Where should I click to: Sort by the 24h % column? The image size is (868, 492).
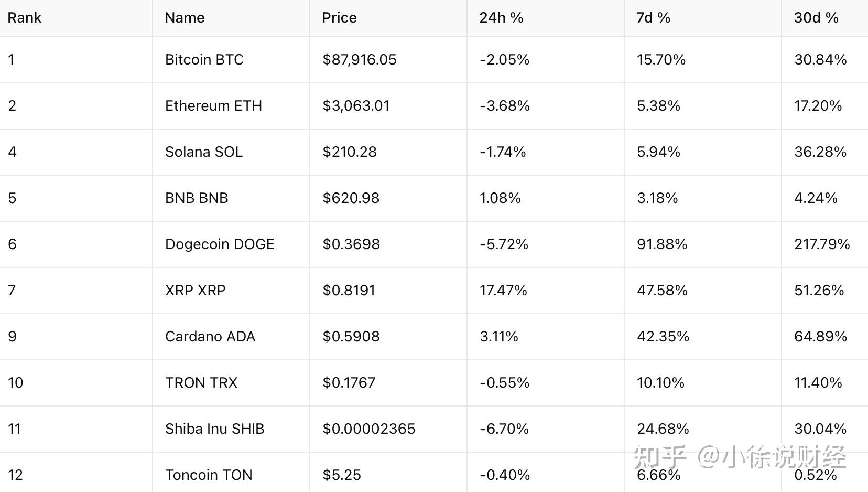click(501, 18)
